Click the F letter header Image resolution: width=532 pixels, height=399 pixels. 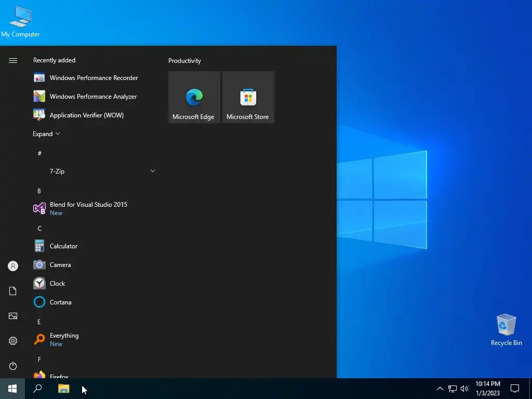[x=39, y=360]
